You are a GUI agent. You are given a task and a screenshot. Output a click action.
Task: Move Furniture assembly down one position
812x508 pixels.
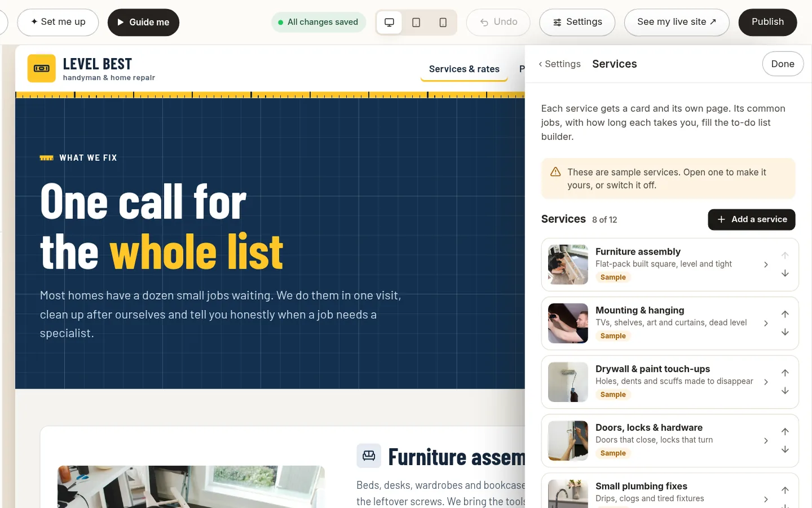pyautogui.click(x=785, y=274)
